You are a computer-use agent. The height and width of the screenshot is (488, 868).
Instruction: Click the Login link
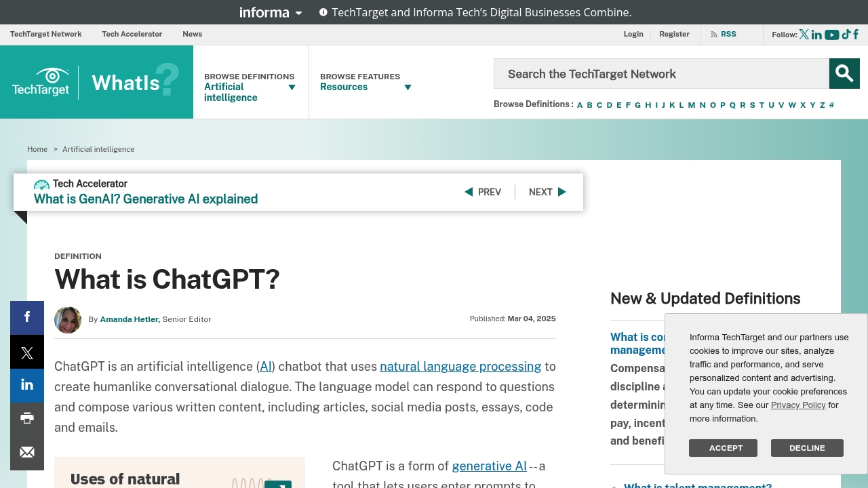coord(633,34)
